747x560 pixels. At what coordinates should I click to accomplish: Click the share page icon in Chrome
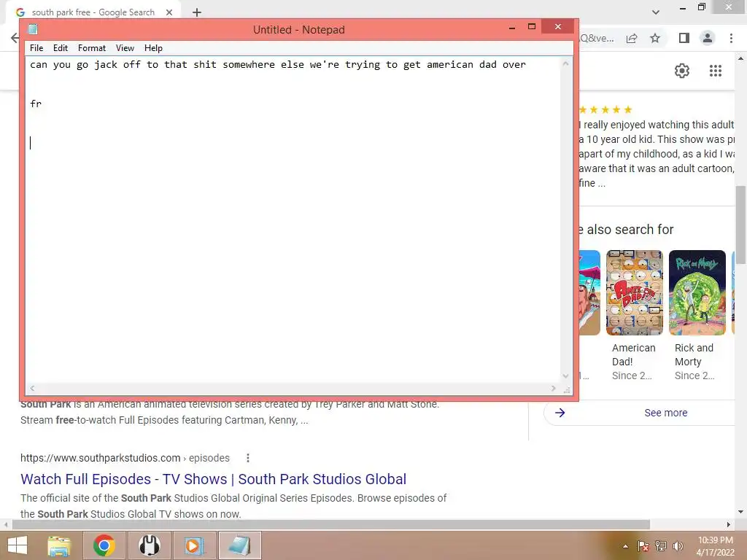pyautogui.click(x=632, y=39)
